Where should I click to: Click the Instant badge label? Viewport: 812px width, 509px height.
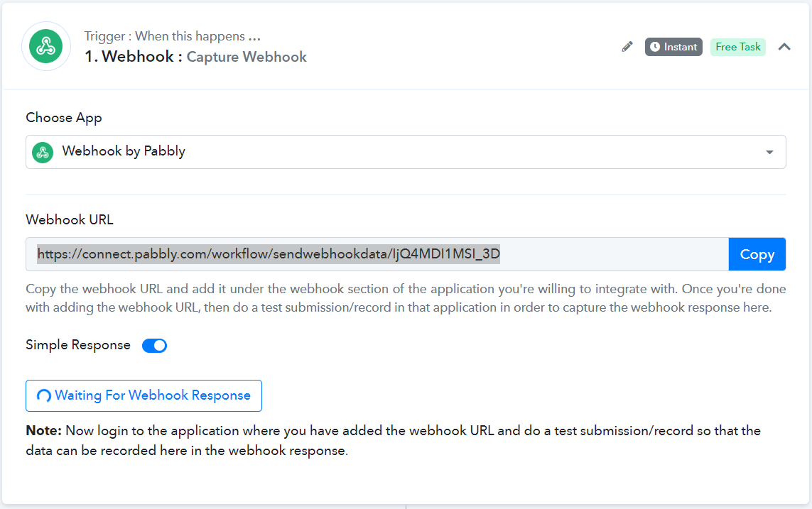tap(680, 47)
